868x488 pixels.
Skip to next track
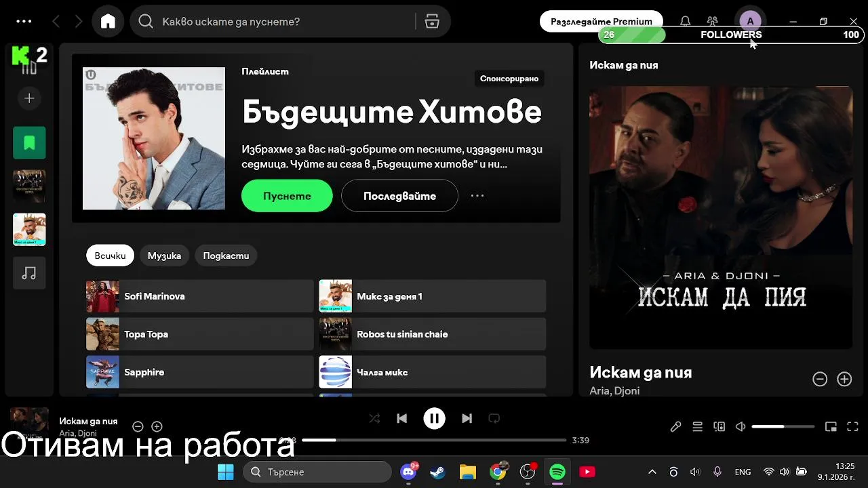point(467,419)
